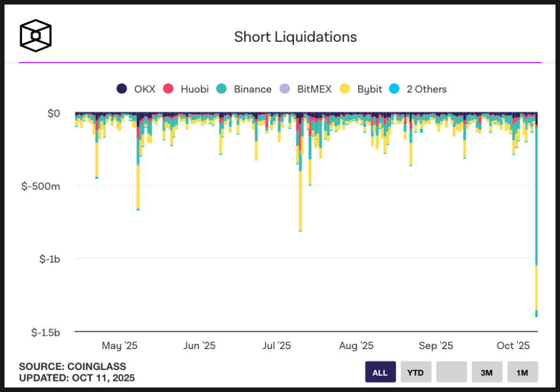Viewport: 560px width, 392px height.
Task: Select the 3M time range
Action: click(x=487, y=372)
